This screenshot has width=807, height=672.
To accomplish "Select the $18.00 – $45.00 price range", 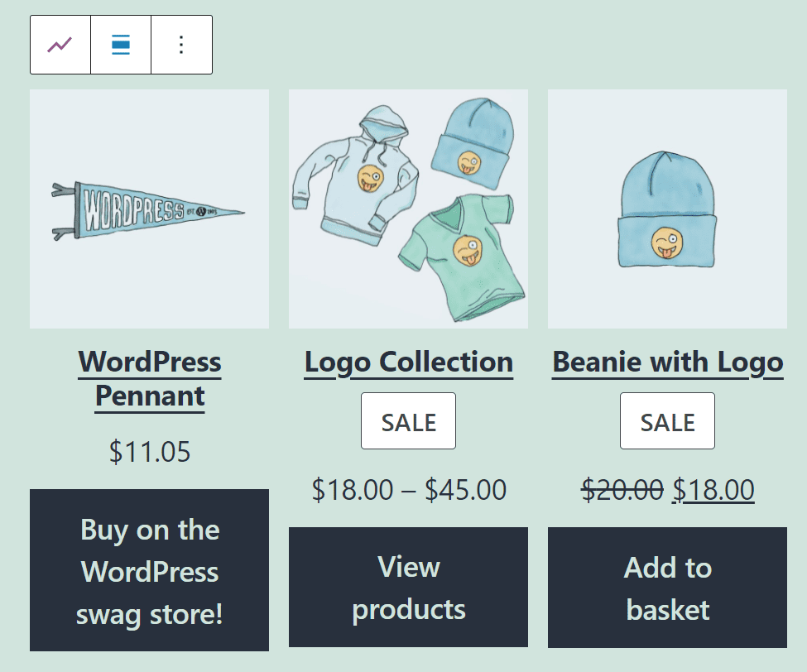I will pyautogui.click(x=408, y=490).
